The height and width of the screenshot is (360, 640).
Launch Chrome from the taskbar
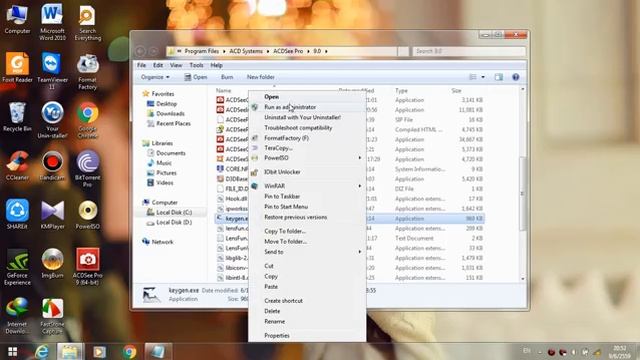coord(129,352)
